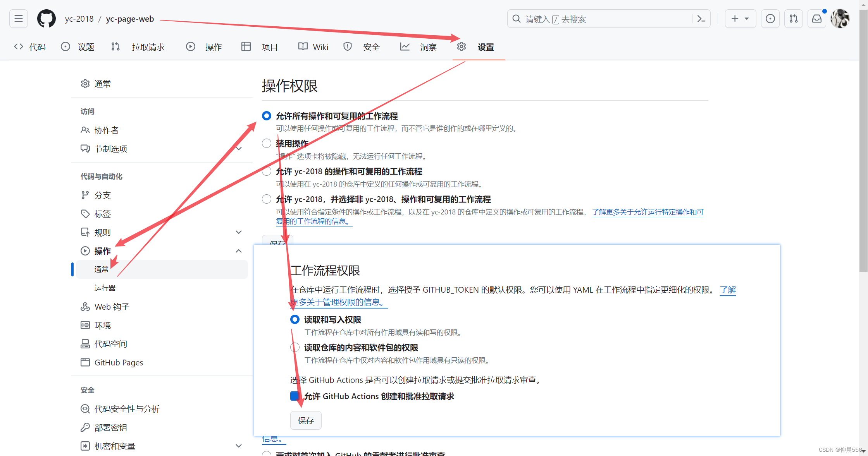Open pull requests icon in header
This screenshot has width=868, height=456.
[x=794, y=19]
